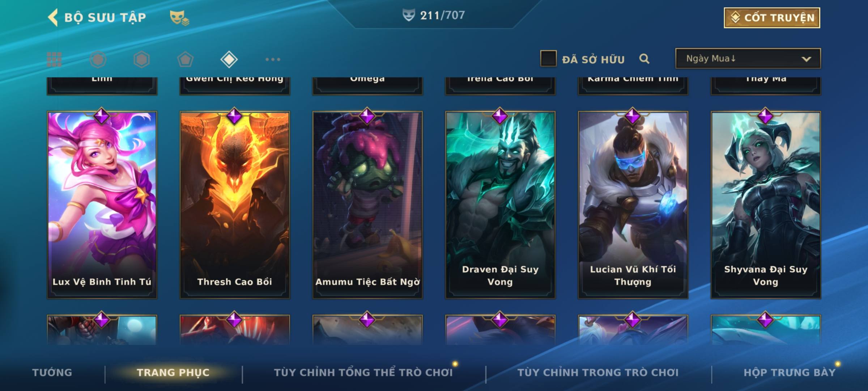Choose the hexagon rarity filter icon
The width and height of the screenshot is (868, 391).
[141, 59]
